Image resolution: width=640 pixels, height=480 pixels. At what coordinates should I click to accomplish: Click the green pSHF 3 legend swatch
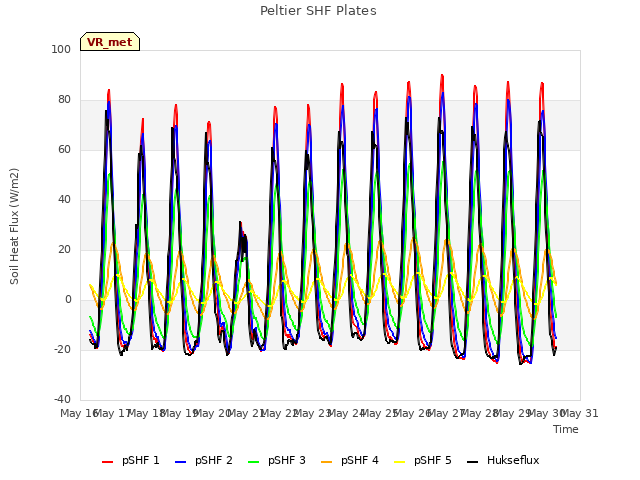point(253,462)
